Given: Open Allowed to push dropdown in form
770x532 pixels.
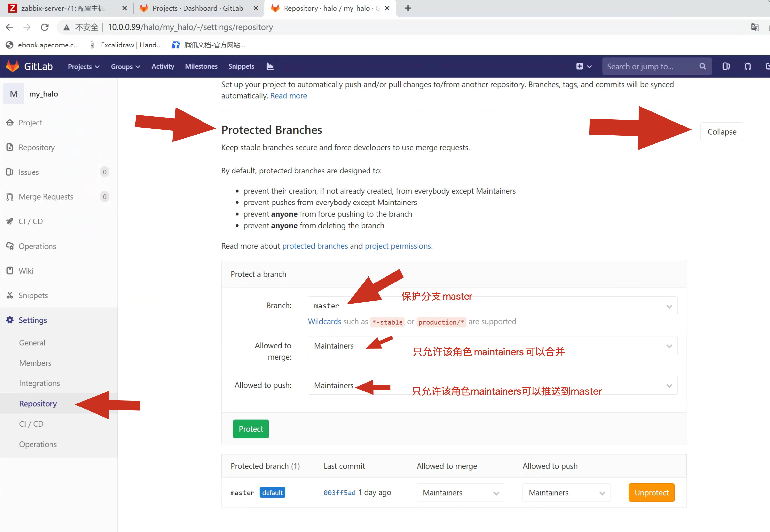Looking at the screenshot, I should 492,385.
